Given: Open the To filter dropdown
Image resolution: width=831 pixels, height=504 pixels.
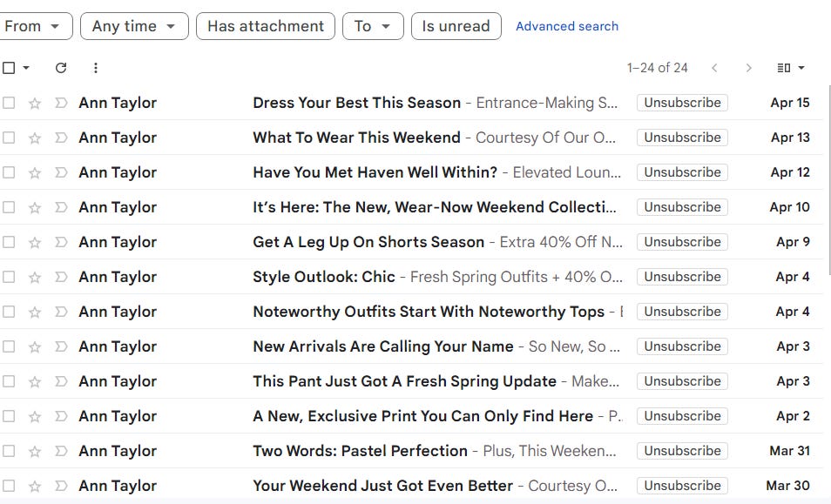Looking at the screenshot, I should point(373,26).
